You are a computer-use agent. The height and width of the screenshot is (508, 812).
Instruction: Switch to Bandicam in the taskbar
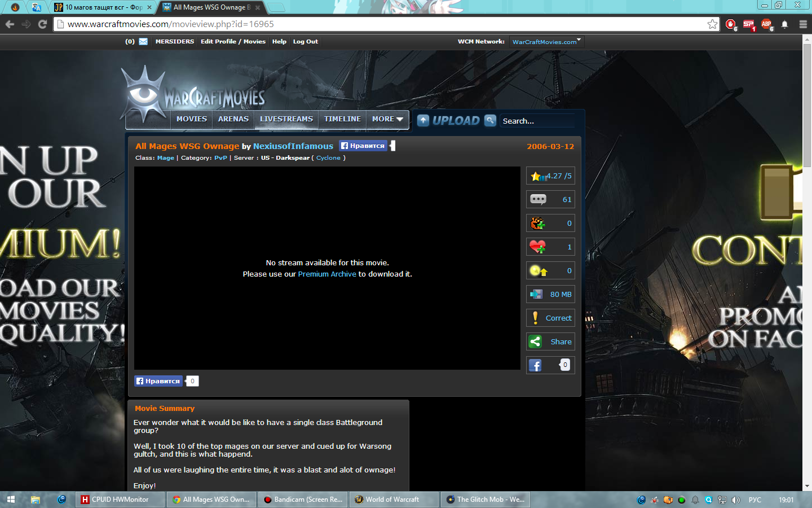coord(303,500)
